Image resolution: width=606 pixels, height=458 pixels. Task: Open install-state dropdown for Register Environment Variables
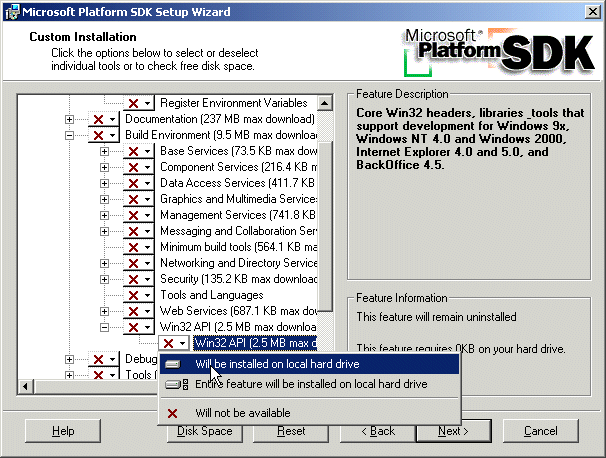click(139, 103)
